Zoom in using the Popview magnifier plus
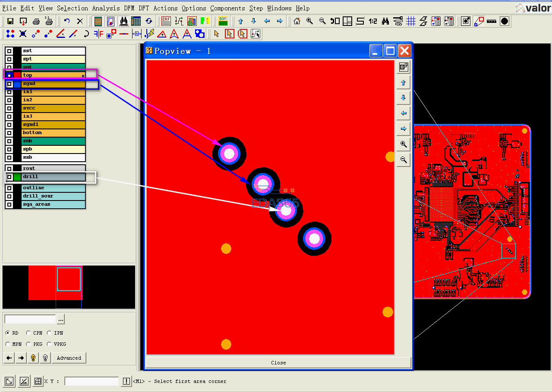The image size is (552, 392). (x=404, y=144)
